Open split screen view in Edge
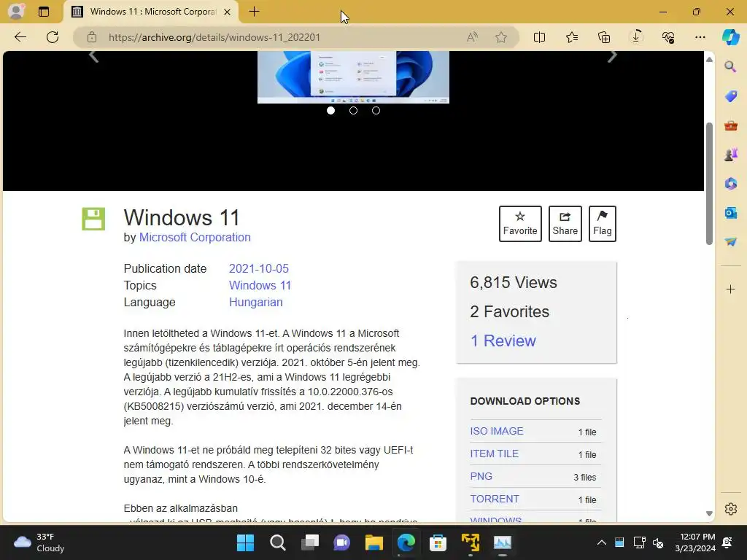This screenshot has height=560, width=747. [539, 37]
